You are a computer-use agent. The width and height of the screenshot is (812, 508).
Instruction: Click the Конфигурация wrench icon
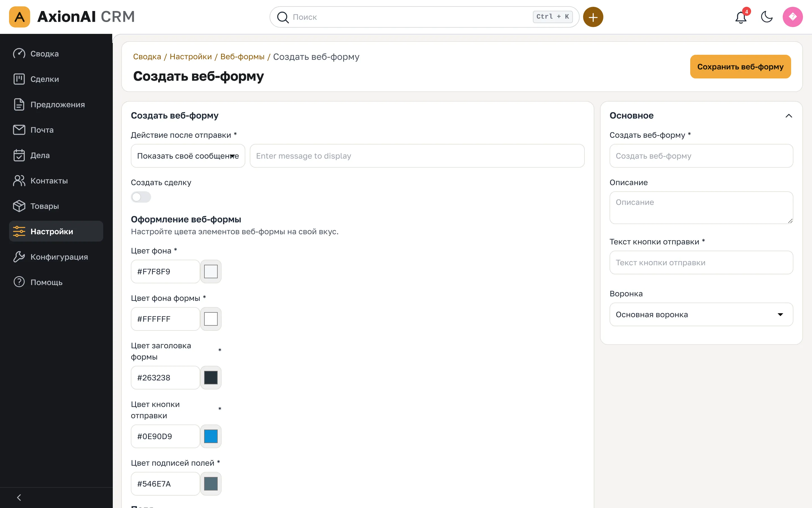(x=19, y=257)
